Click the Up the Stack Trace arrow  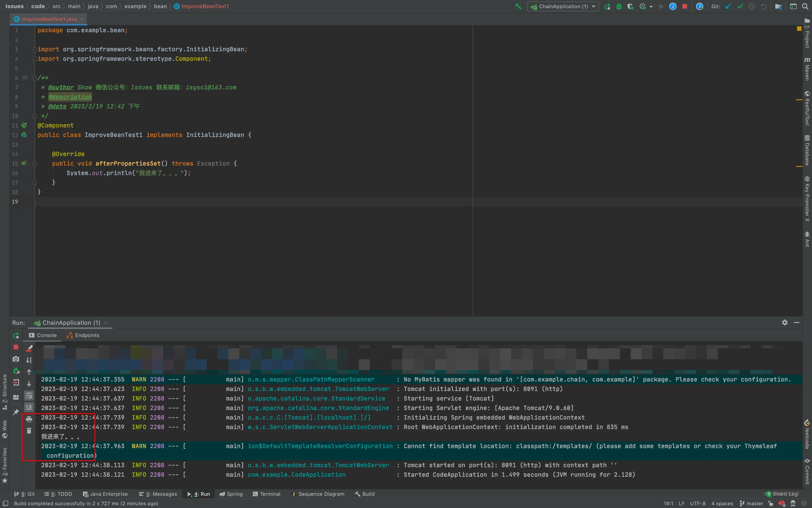[x=29, y=372]
